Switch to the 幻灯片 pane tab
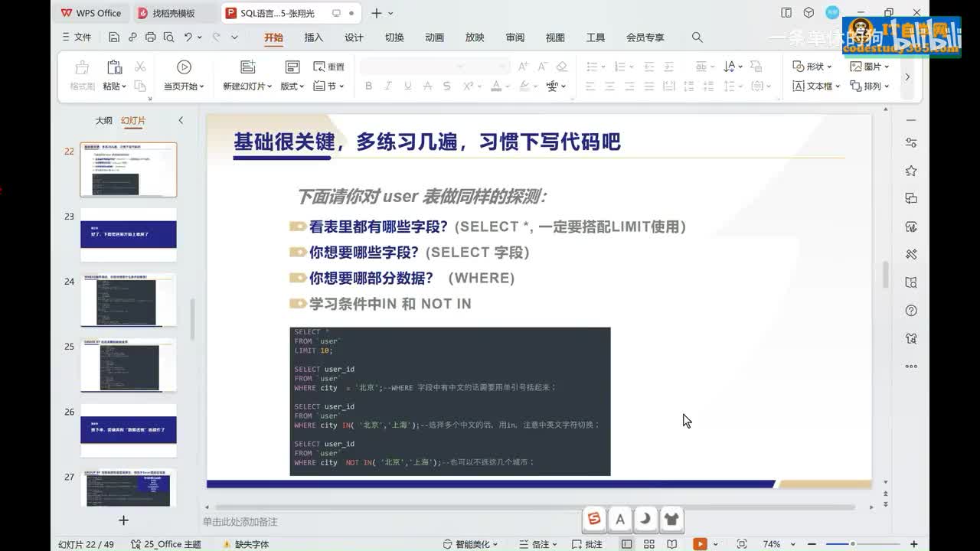This screenshot has height=551, width=980. point(133,121)
